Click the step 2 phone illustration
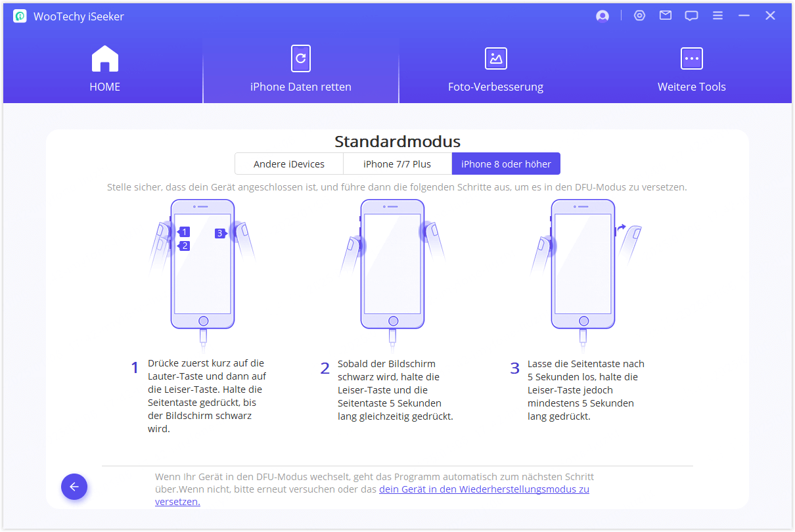This screenshot has width=795, height=532. pyautogui.click(x=392, y=269)
